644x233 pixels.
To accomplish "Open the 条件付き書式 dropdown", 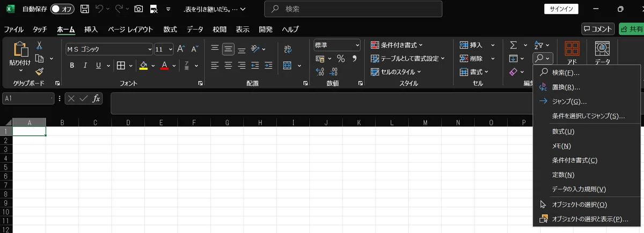I will (397, 45).
